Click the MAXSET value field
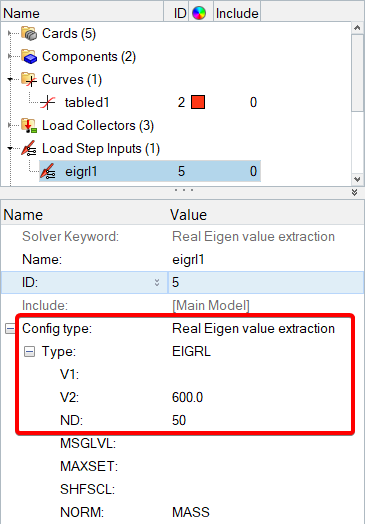This screenshot has width=365, height=524. click(x=266, y=467)
